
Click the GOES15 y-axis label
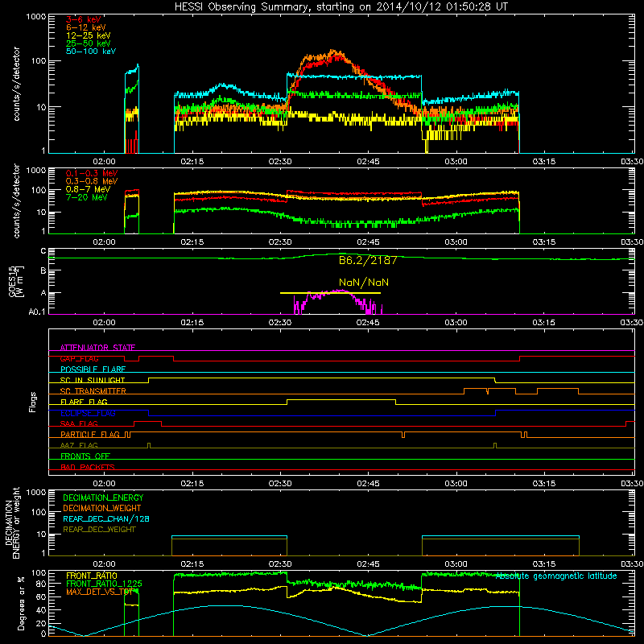coord(15,281)
